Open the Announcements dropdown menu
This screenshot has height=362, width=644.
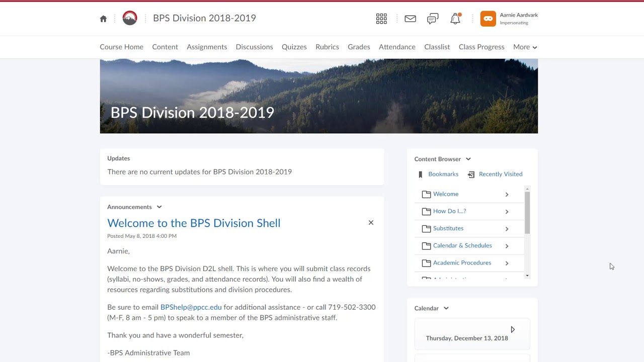click(159, 207)
